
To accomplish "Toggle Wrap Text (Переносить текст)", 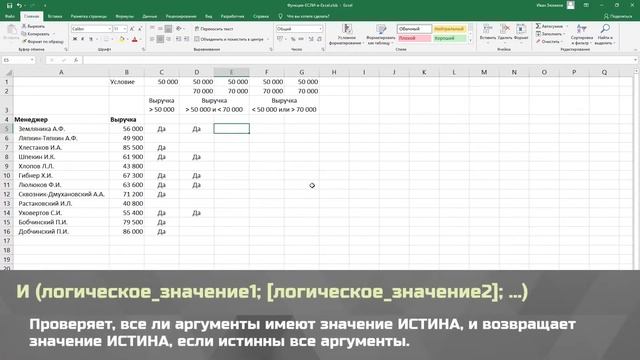I will click(x=214, y=29).
